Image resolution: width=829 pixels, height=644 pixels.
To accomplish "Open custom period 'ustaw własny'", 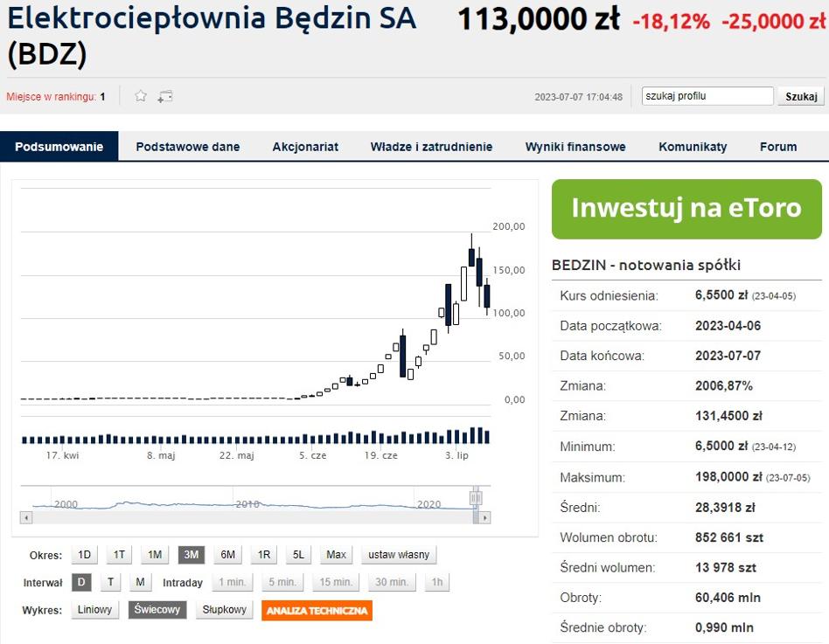I will pyautogui.click(x=399, y=555).
